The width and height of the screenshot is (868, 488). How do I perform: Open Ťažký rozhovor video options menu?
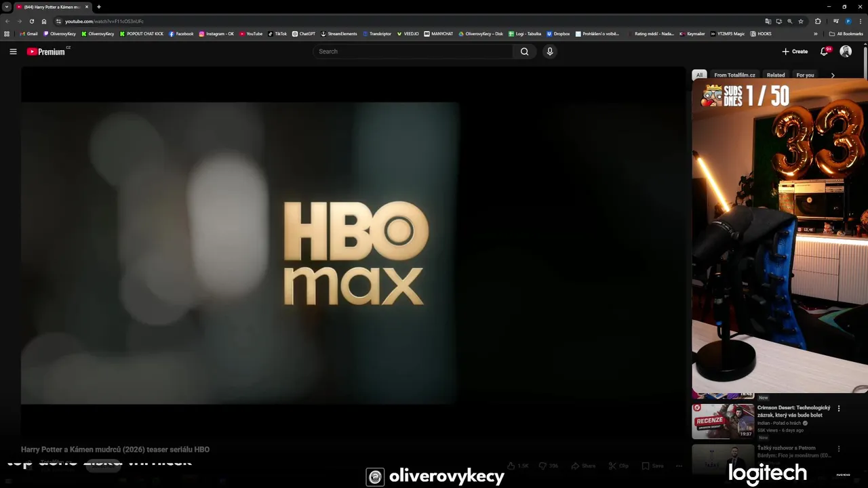click(x=839, y=449)
